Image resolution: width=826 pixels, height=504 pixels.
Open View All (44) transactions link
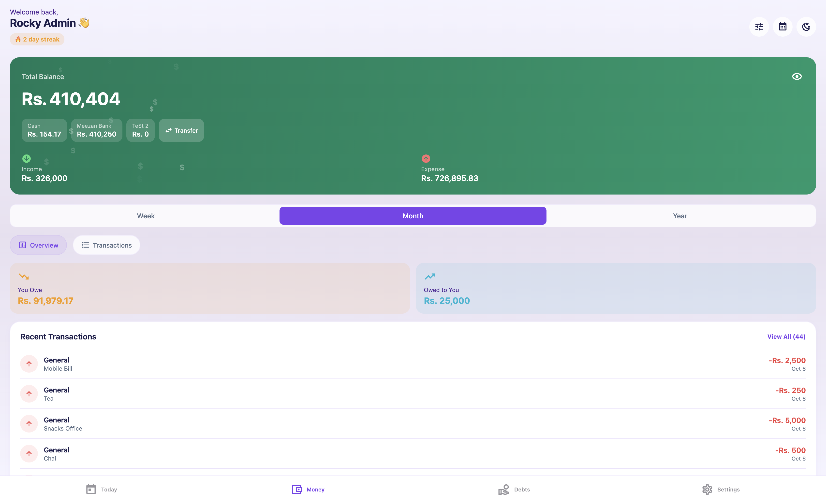[786, 336]
